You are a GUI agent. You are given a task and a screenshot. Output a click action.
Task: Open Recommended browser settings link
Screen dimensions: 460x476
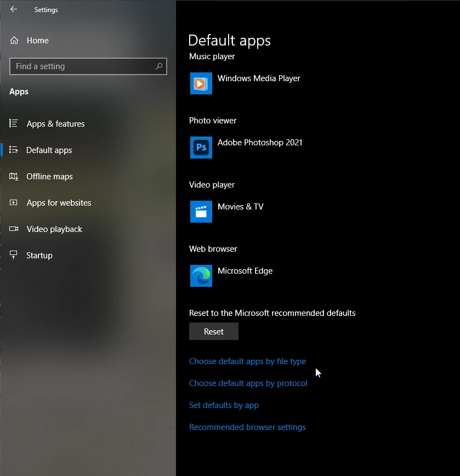coord(247,427)
